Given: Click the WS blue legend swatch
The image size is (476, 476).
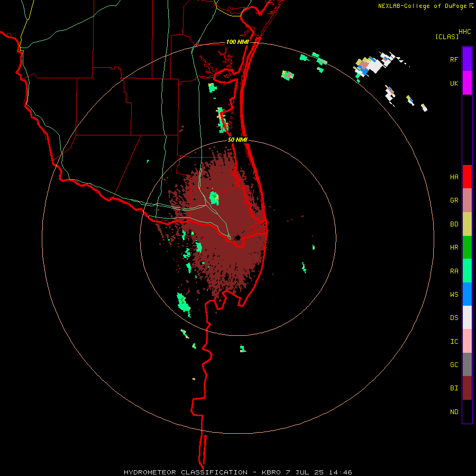Looking at the screenshot, I should pos(467,294).
